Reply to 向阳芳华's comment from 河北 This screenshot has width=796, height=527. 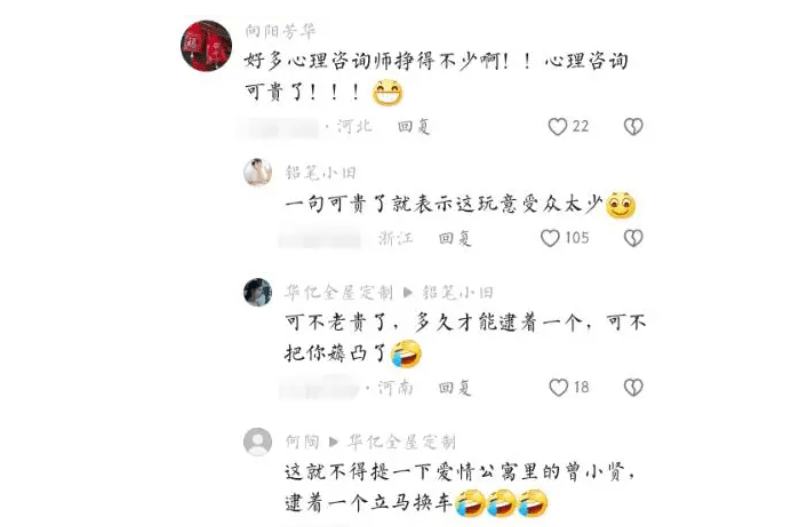(x=414, y=126)
